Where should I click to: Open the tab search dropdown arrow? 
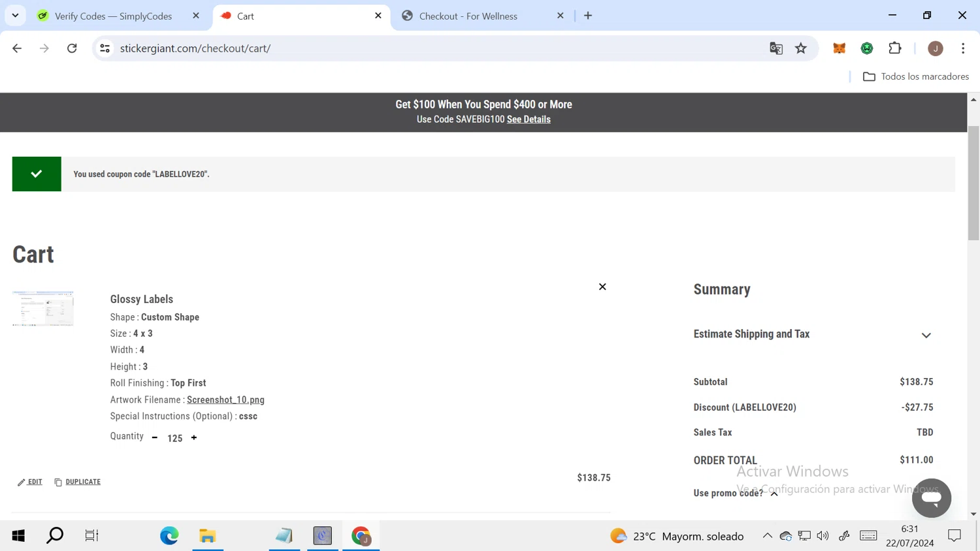tap(15, 16)
